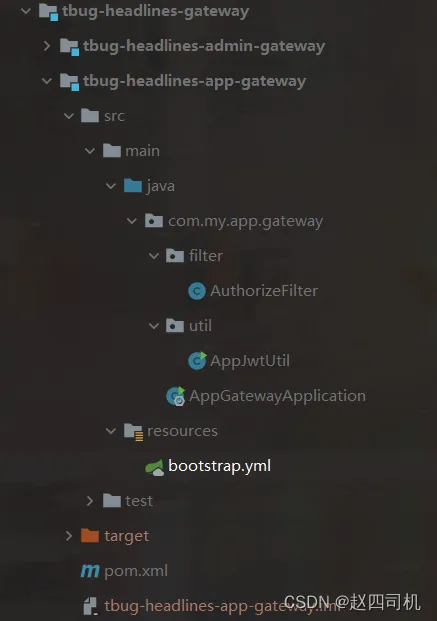437x621 pixels.
Task: Click the orange target folder icon
Action: (x=90, y=535)
